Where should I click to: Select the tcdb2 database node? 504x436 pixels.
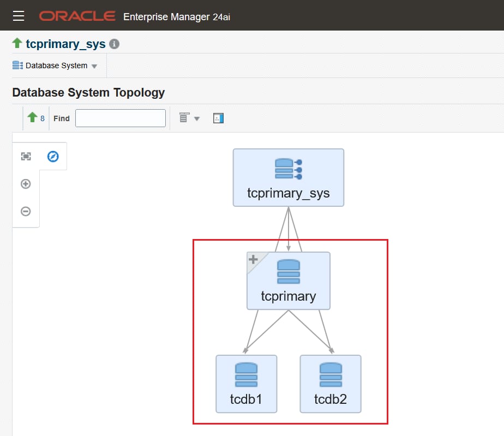tap(331, 384)
